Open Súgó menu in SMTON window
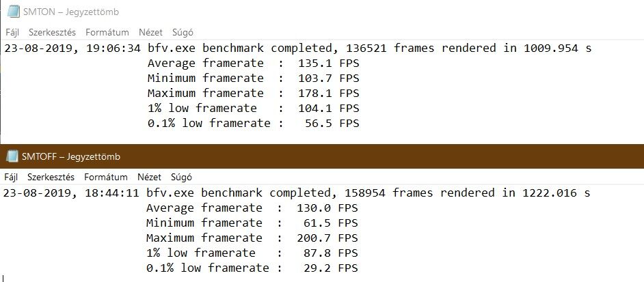644x282 pixels. tap(183, 32)
